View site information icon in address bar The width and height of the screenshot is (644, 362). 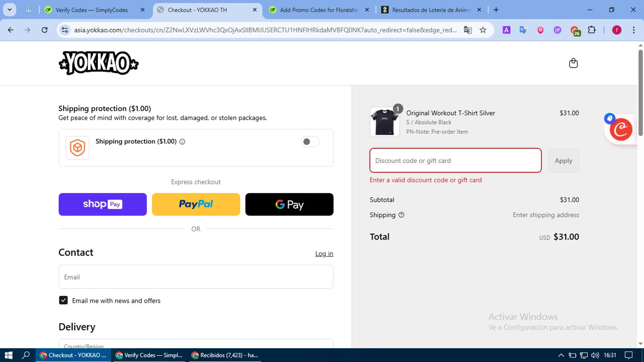pos(65,30)
